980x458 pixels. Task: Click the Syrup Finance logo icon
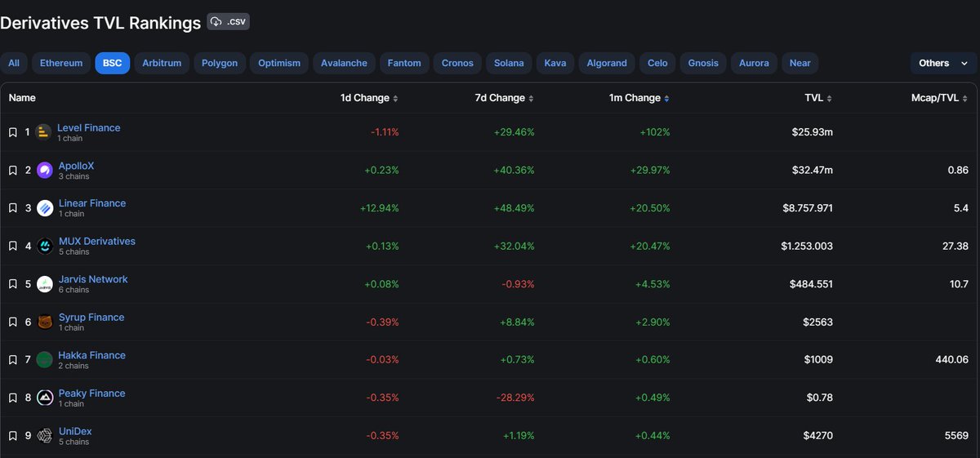point(44,322)
